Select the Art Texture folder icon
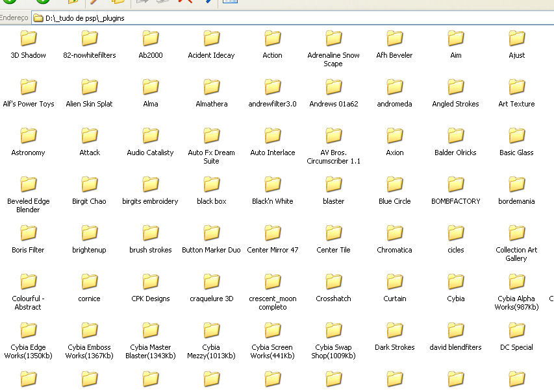Viewport: 554px width, 392px height. coord(516,87)
